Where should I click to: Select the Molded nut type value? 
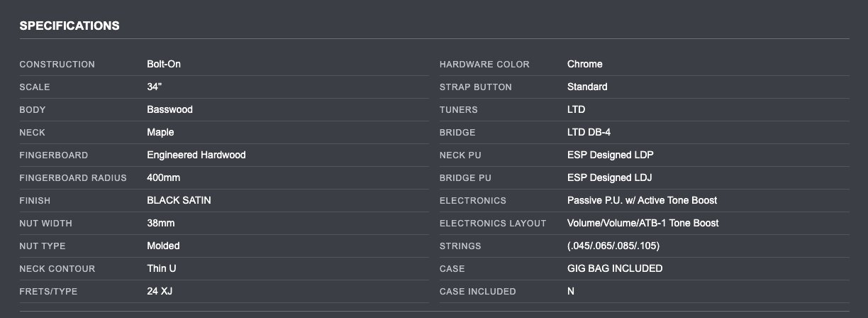click(x=163, y=246)
